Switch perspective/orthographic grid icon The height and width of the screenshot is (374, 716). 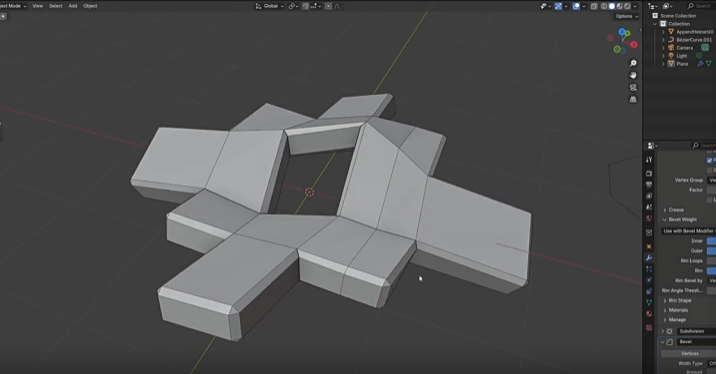point(633,99)
